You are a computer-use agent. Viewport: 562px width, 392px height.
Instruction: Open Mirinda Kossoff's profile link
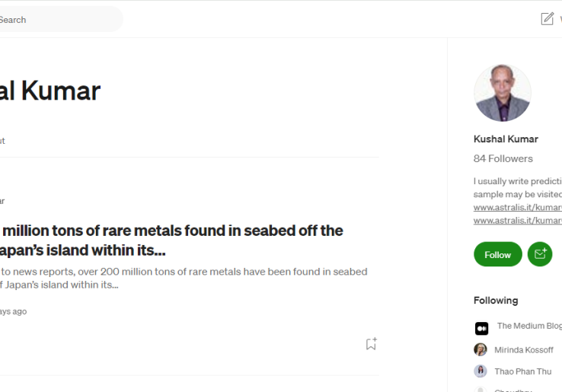[x=523, y=350]
